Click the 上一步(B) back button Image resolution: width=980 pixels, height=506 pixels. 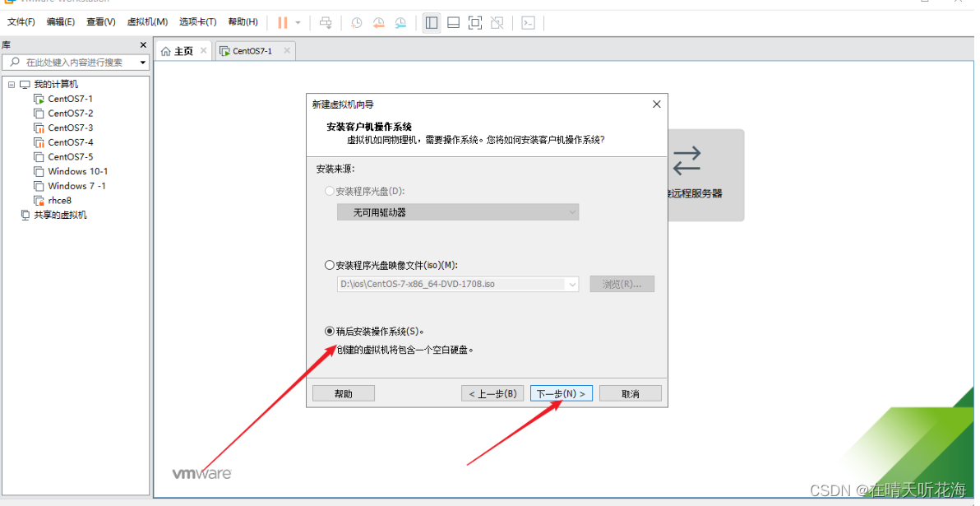coord(492,393)
